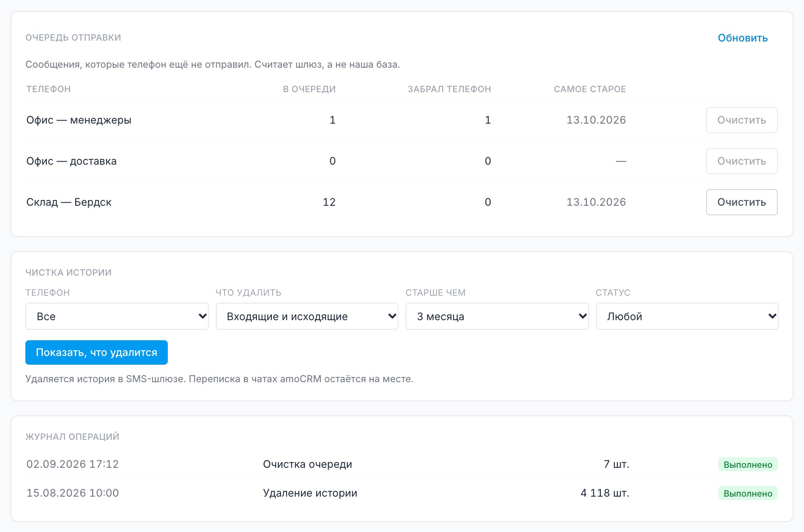This screenshot has width=804, height=532.
Task: Click the 7 шт. count
Action: pos(617,464)
